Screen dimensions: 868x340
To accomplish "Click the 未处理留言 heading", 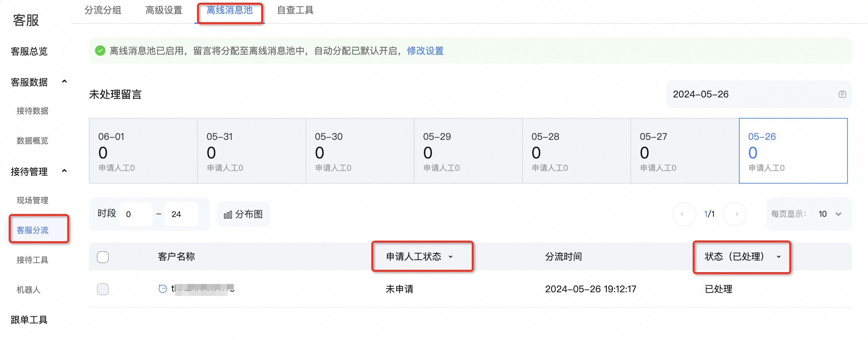I will pos(115,94).
